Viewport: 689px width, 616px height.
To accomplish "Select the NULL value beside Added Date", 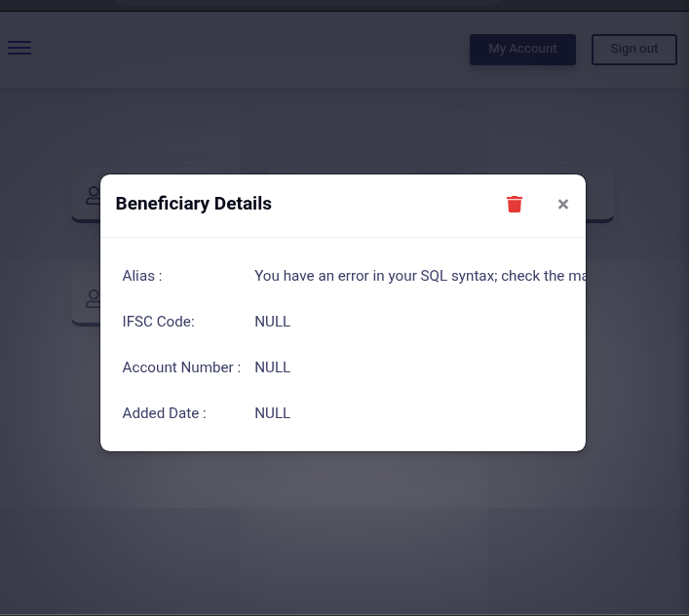I will pos(272,413).
